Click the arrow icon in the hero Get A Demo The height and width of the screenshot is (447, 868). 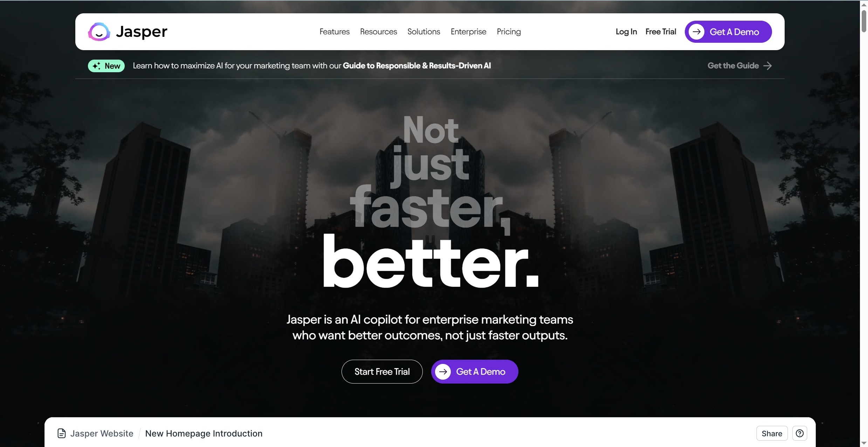[443, 371]
